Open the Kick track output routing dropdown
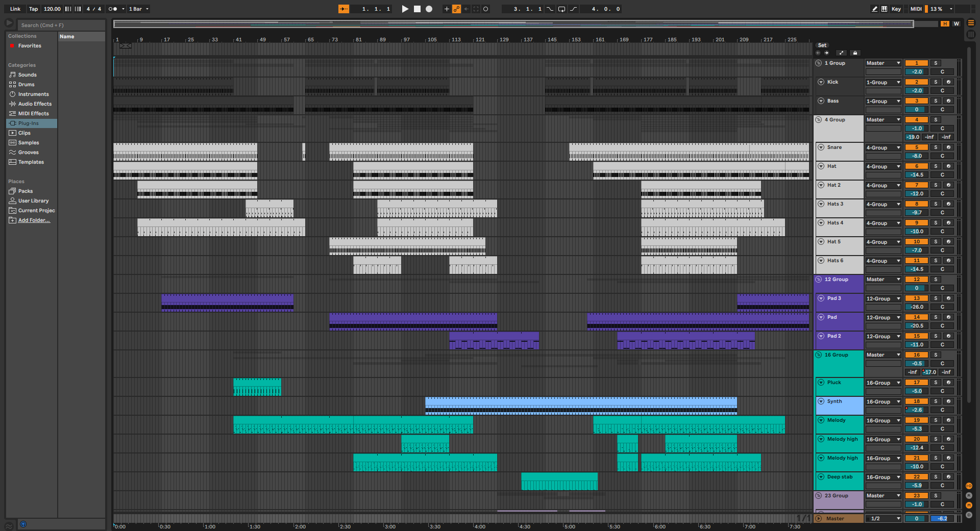 click(x=883, y=82)
